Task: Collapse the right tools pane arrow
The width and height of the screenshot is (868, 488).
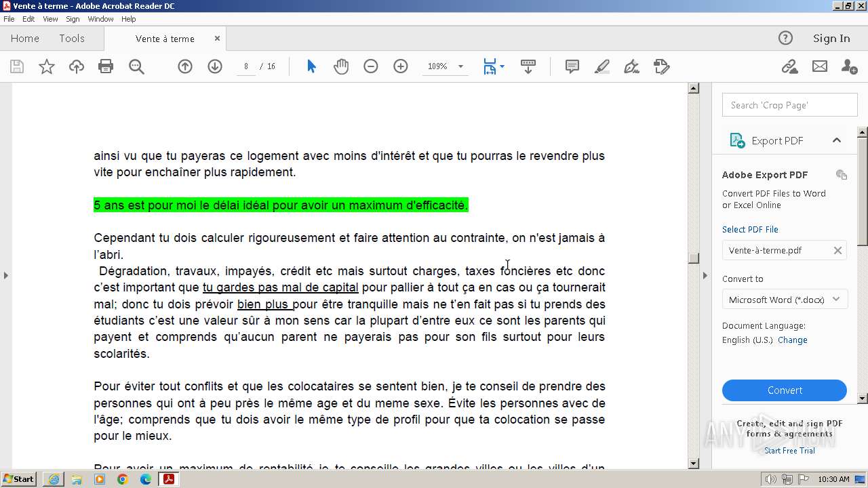Action: click(x=705, y=275)
